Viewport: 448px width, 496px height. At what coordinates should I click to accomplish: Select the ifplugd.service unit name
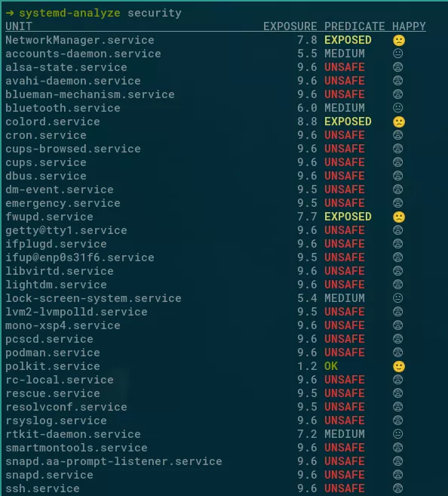click(57, 244)
